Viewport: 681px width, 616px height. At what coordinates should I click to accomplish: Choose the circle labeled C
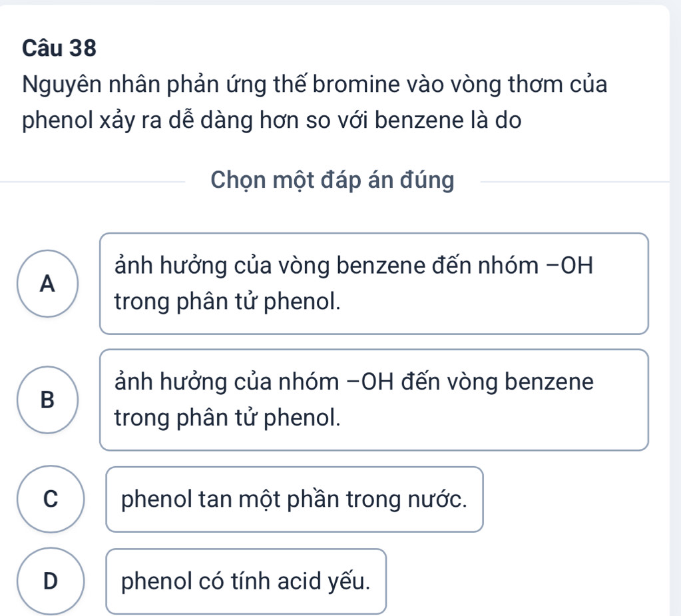click(x=51, y=499)
